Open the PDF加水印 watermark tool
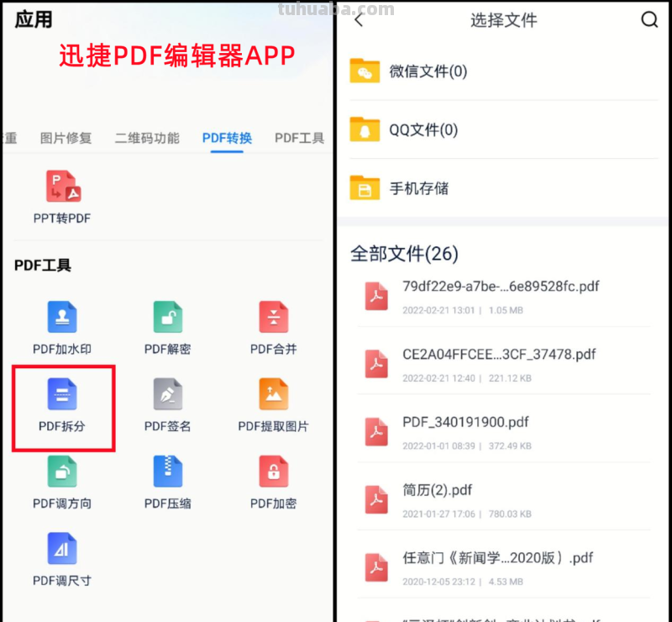Image resolution: width=672 pixels, height=622 pixels. coord(62,328)
